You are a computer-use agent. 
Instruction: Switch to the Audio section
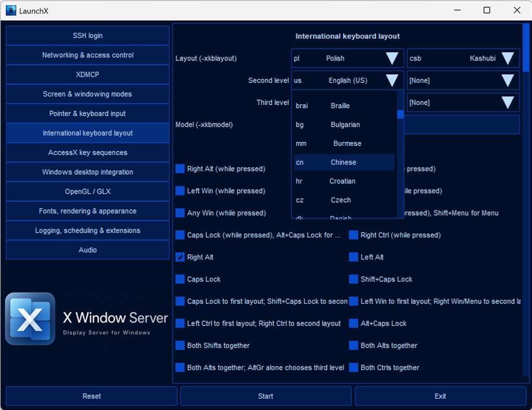(88, 250)
